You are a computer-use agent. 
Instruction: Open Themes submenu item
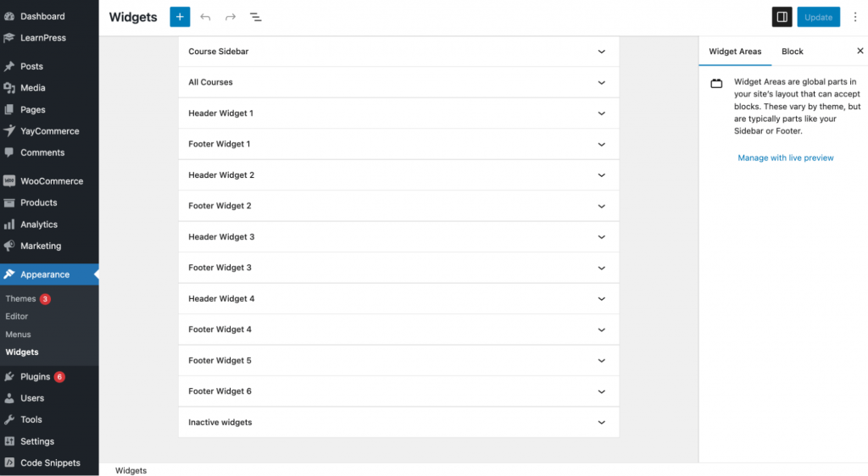[20, 298]
